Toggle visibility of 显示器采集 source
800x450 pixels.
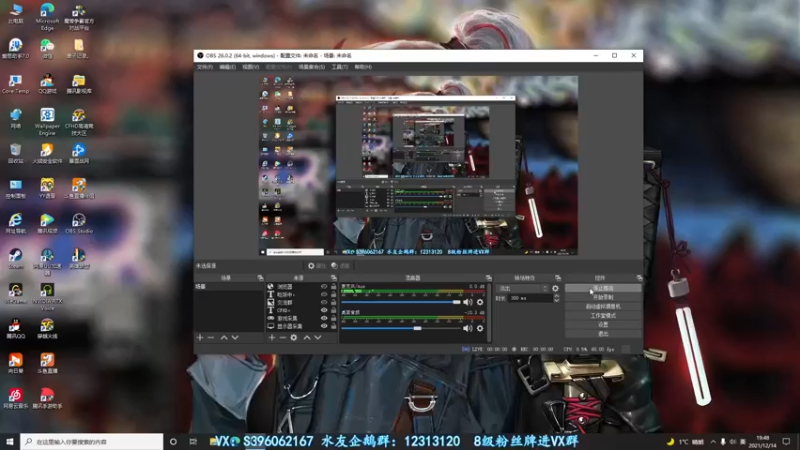324,326
